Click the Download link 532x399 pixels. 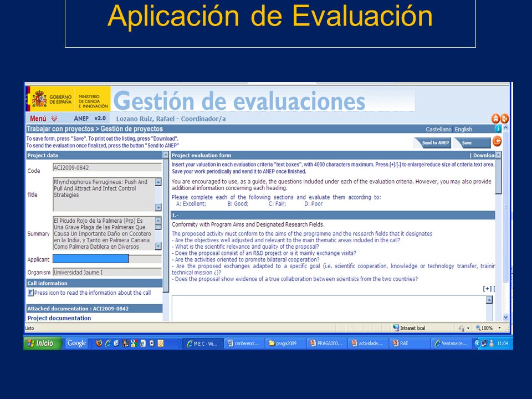click(x=484, y=155)
